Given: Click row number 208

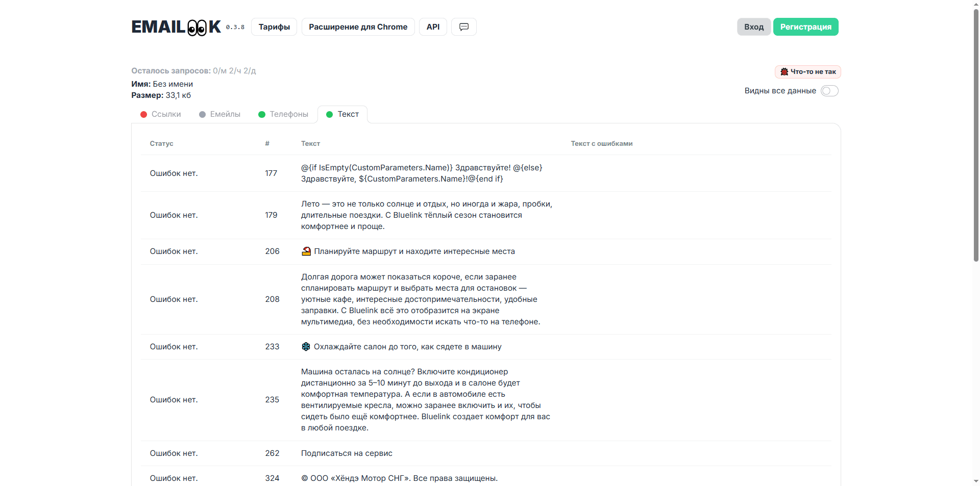Looking at the screenshot, I should [x=273, y=299].
